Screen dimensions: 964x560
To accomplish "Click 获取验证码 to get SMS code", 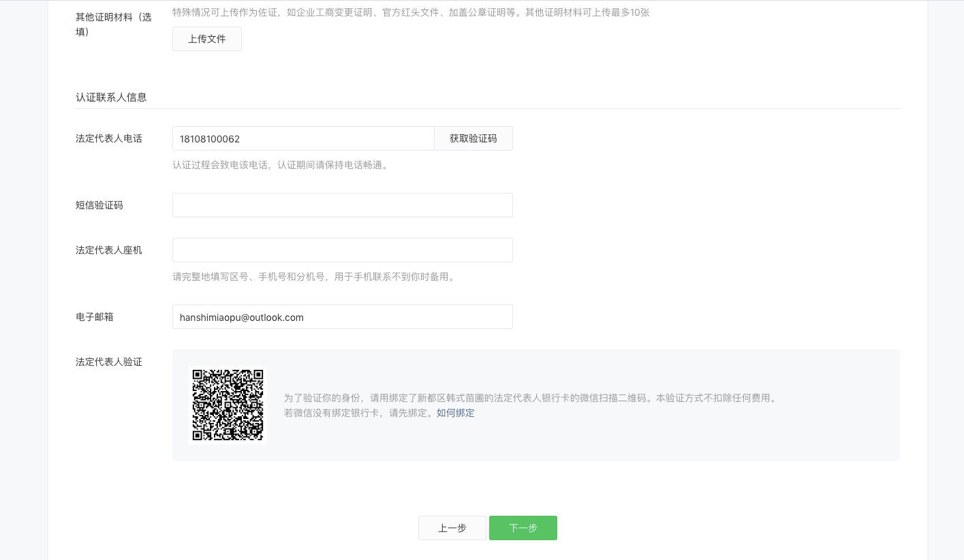I will click(x=473, y=138).
